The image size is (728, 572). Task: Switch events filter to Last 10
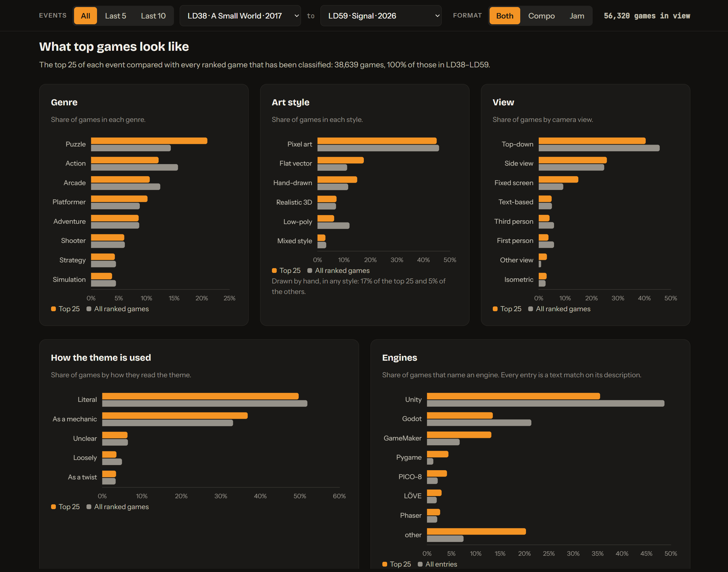153,16
